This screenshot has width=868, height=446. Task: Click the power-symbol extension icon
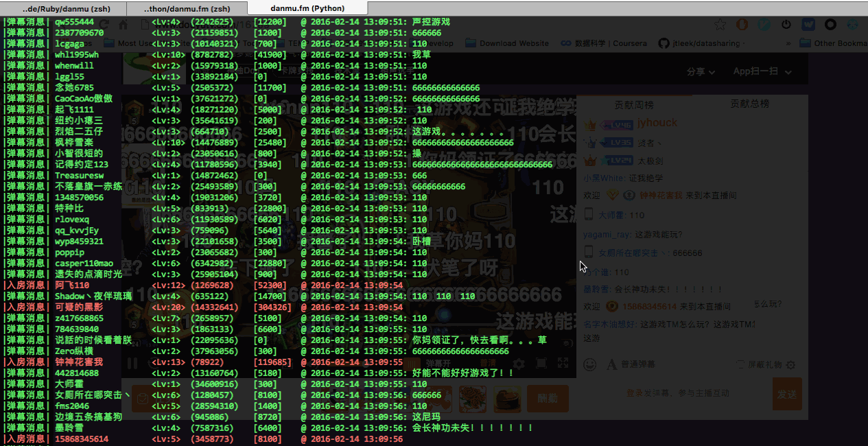point(786,25)
